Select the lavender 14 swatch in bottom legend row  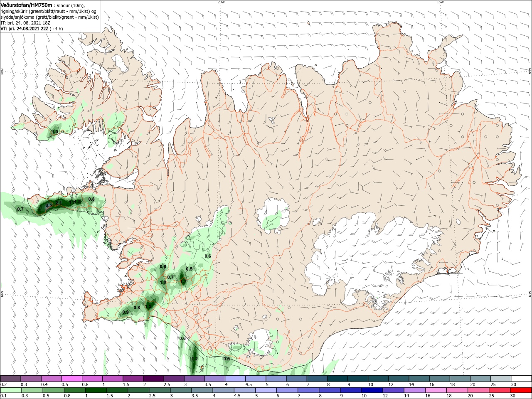click(414, 390)
